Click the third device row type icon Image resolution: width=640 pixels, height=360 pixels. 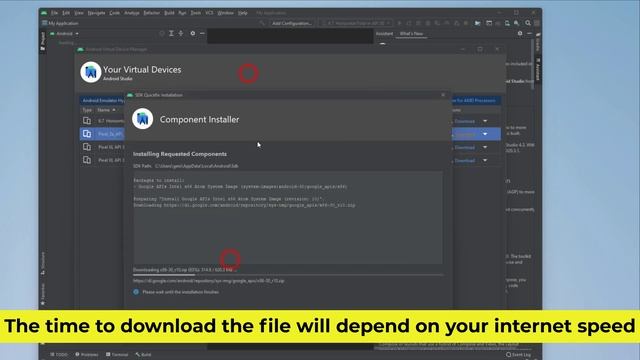click(87, 147)
